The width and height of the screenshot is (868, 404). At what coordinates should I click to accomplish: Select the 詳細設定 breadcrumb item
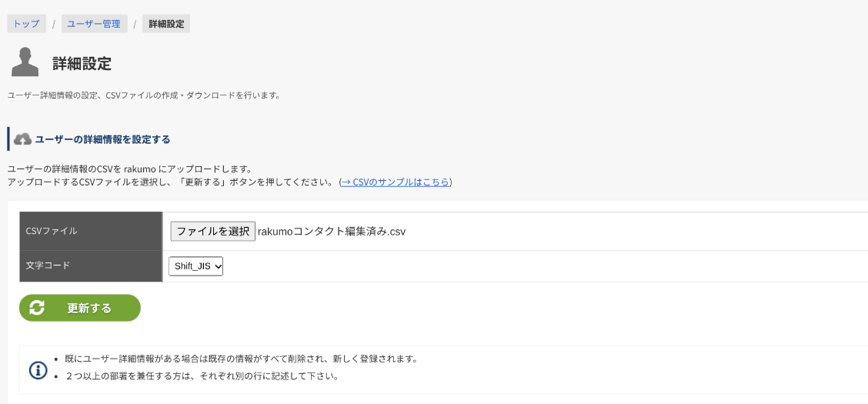[166, 24]
